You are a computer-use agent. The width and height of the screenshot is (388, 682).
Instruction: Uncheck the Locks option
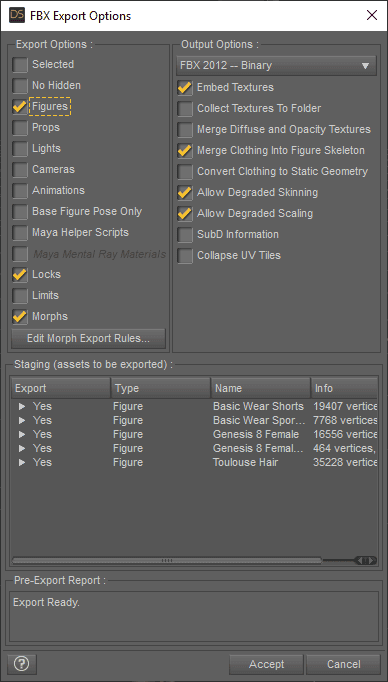pyautogui.click(x=20, y=275)
